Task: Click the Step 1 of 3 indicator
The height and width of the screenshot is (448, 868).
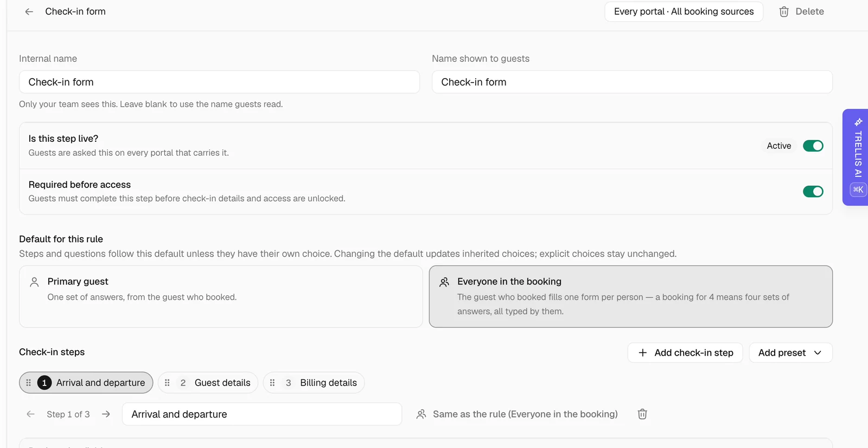Action: pos(68,414)
